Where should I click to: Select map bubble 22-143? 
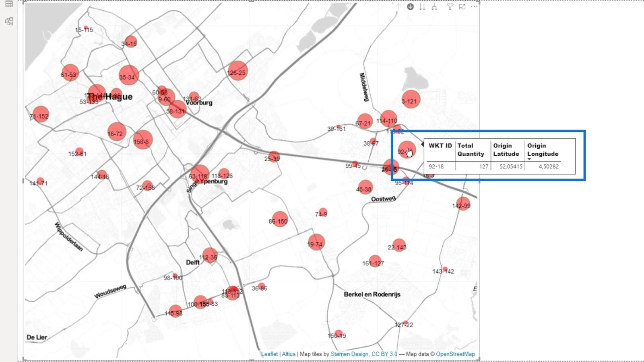[399, 245]
